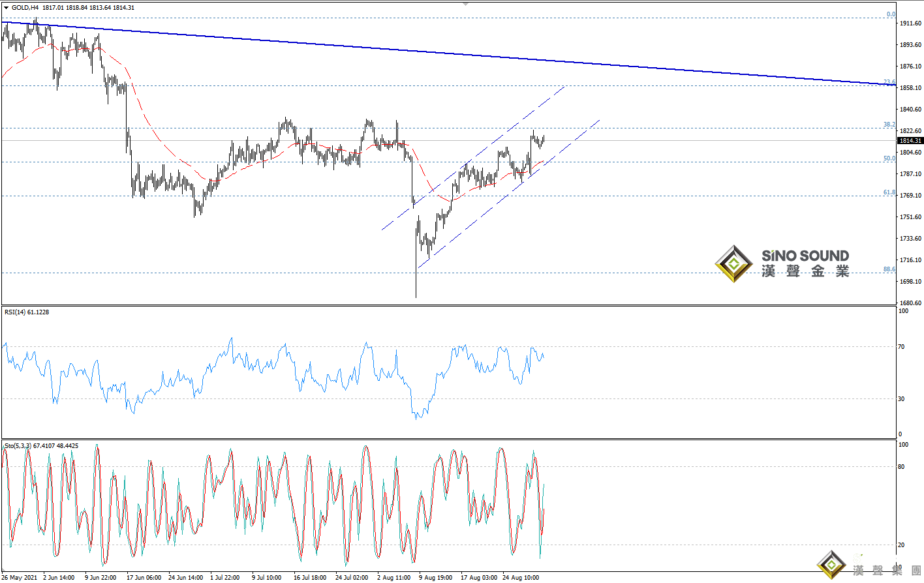Click the 2 Aug 11:00 time axis label
This screenshot has height=583, width=924.
(x=393, y=577)
